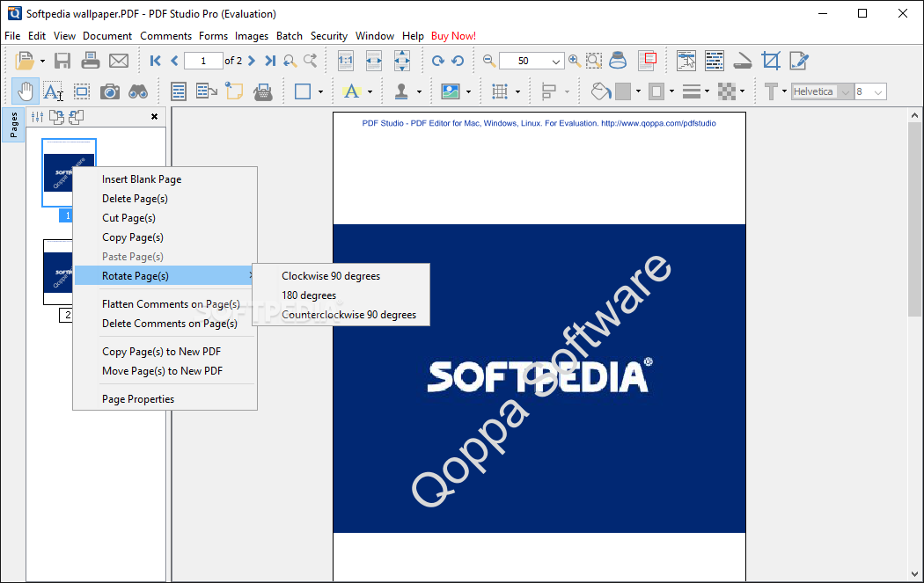Screen dimensions: 924x583
Task: Switch to the Pages side tab
Action: (x=13, y=125)
